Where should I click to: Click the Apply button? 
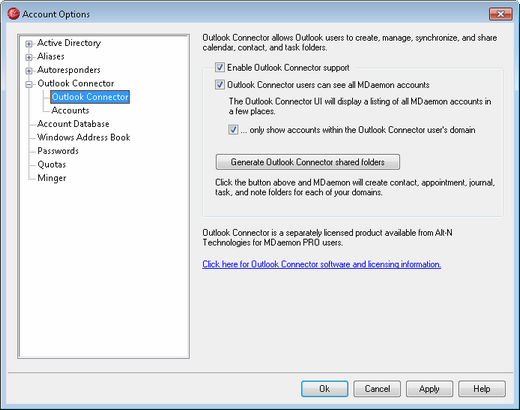[x=429, y=389]
